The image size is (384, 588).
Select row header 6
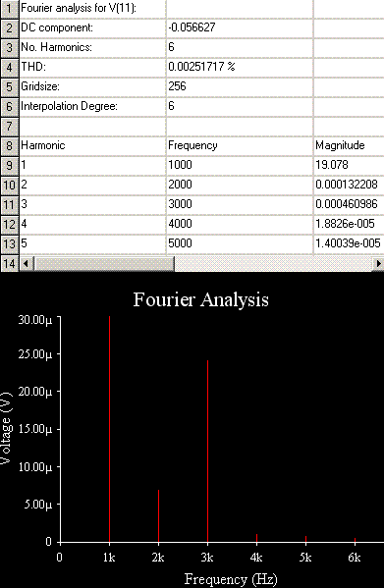pos(9,106)
